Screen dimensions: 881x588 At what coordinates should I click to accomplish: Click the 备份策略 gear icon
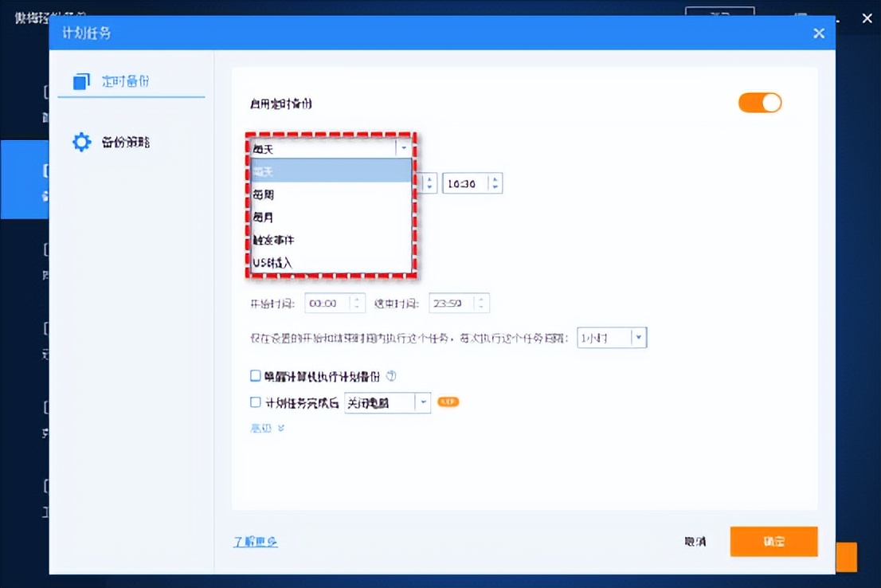point(80,142)
